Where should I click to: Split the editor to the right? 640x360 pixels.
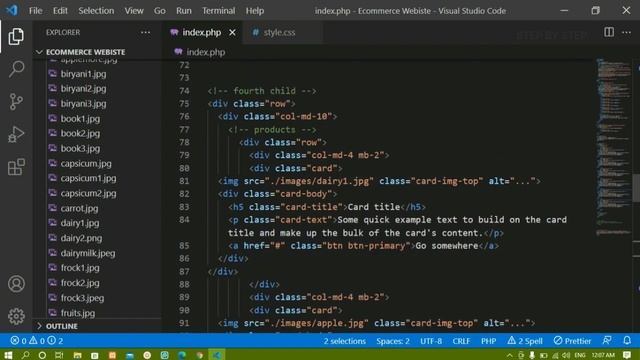(x=609, y=32)
